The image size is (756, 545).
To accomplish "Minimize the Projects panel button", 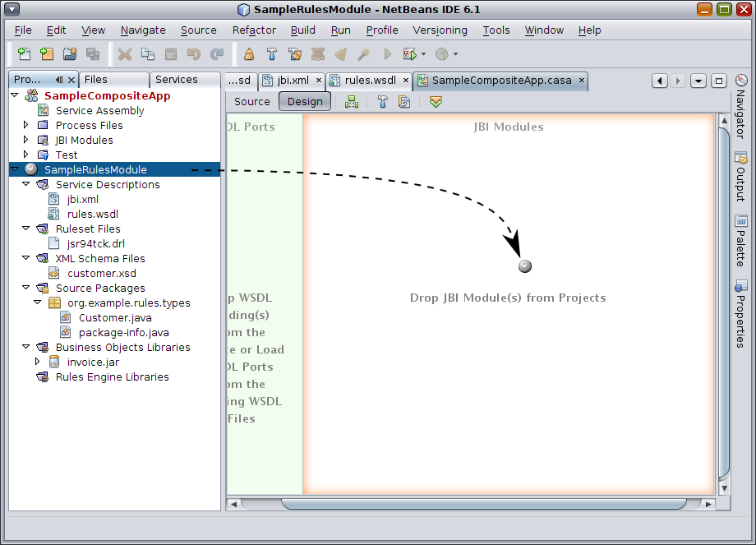I will coord(59,80).
